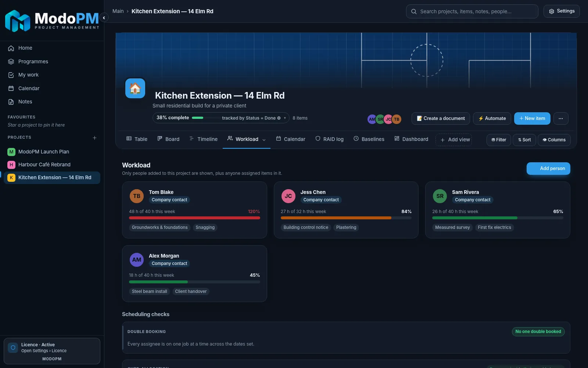Click the pink H project badge
This screenshot has height=368, width=588.
pos(11,164)
